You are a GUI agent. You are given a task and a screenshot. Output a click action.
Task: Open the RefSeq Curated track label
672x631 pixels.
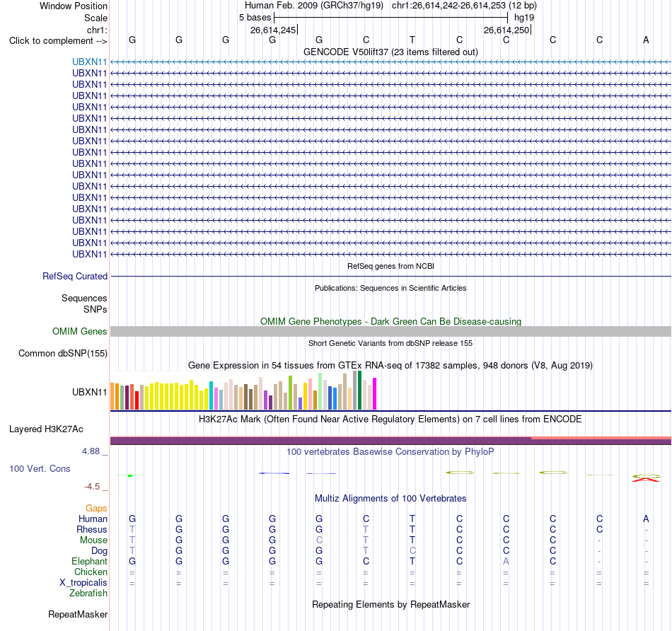click(74, 277)
